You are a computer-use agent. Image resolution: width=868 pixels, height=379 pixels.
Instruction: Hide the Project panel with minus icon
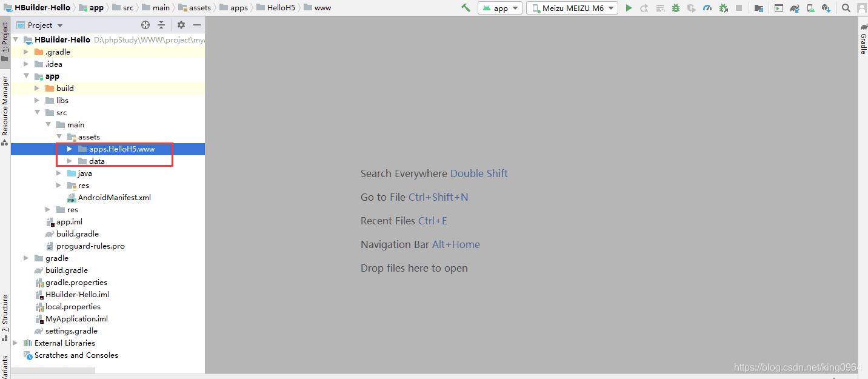196,25
